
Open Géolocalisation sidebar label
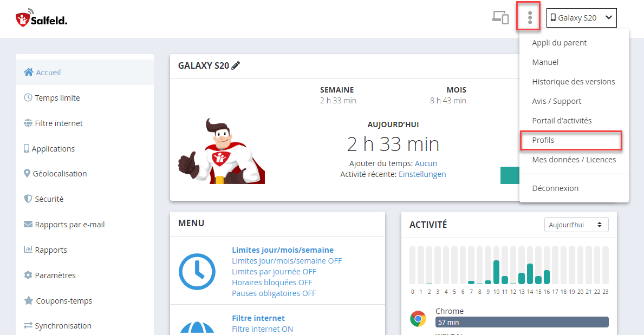[x=60, y=174]
